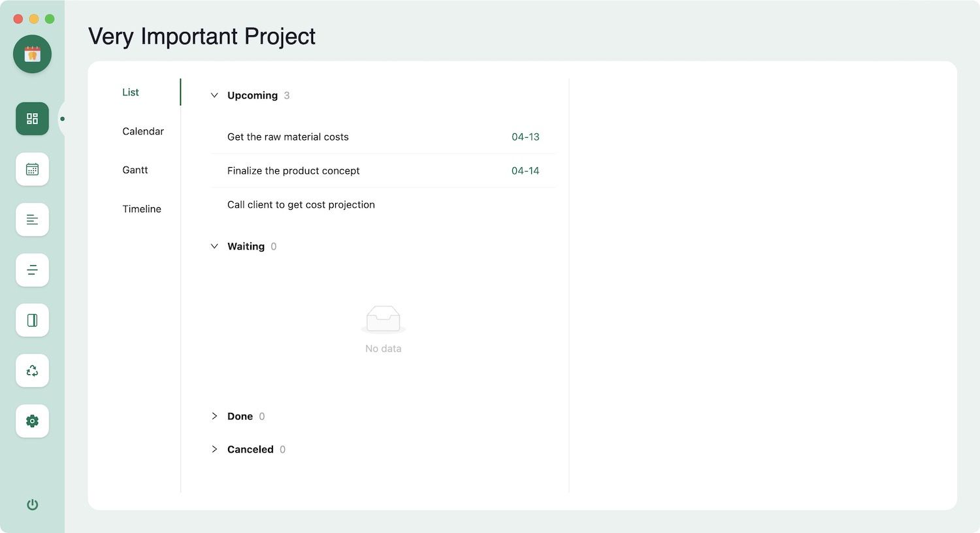Switch to the Timeline tab

tap(142, 209)
